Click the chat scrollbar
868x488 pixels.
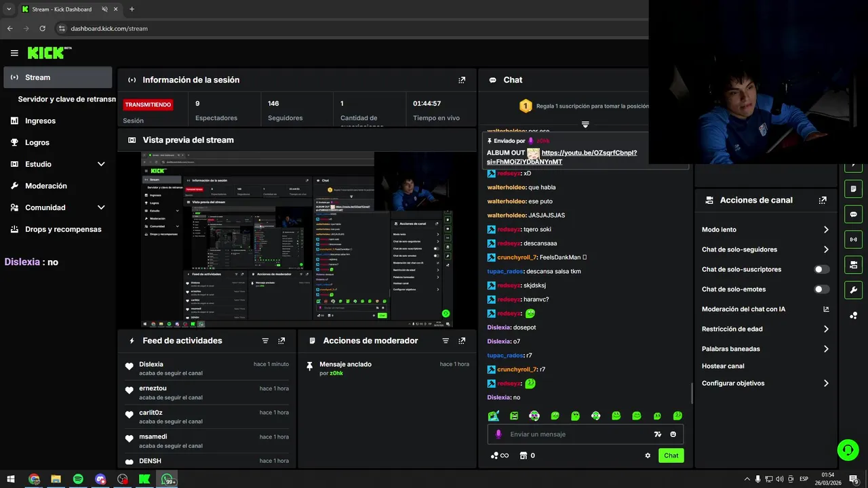point(692,393)
